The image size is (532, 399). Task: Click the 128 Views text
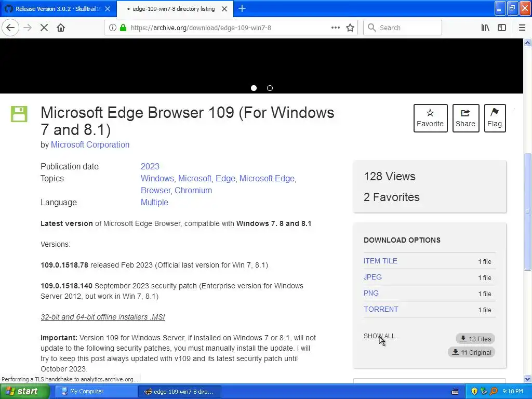point(390,177)
